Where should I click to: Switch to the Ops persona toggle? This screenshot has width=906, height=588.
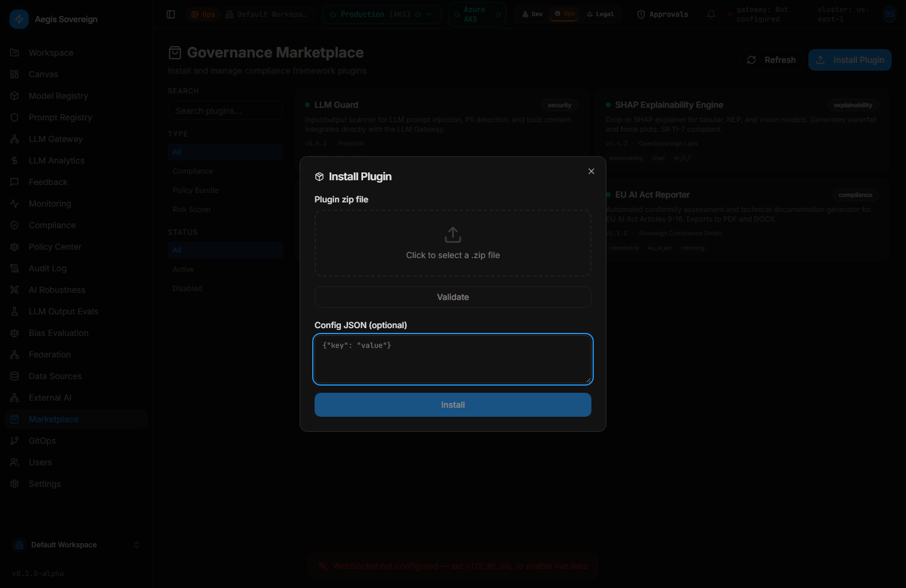(x=564, y=14)
